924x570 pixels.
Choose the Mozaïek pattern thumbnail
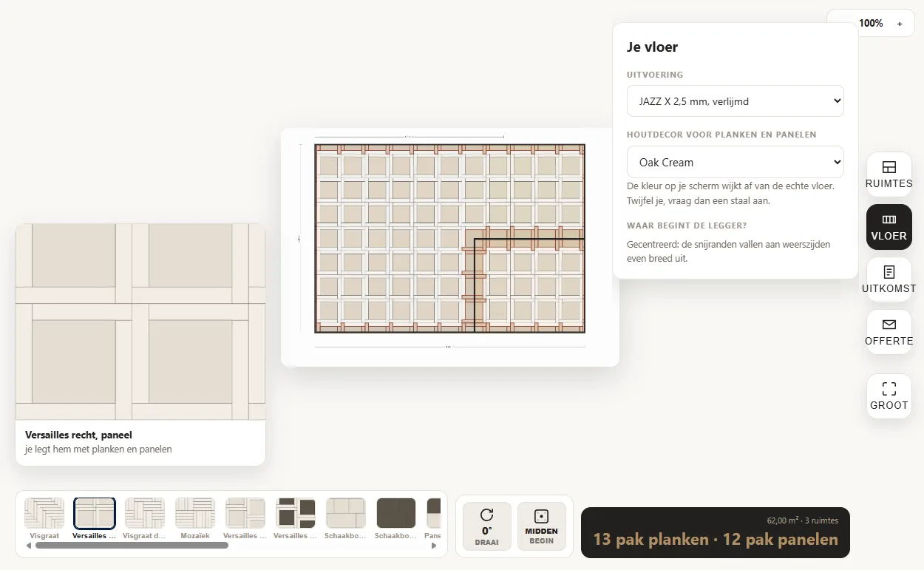coord(195,518)
